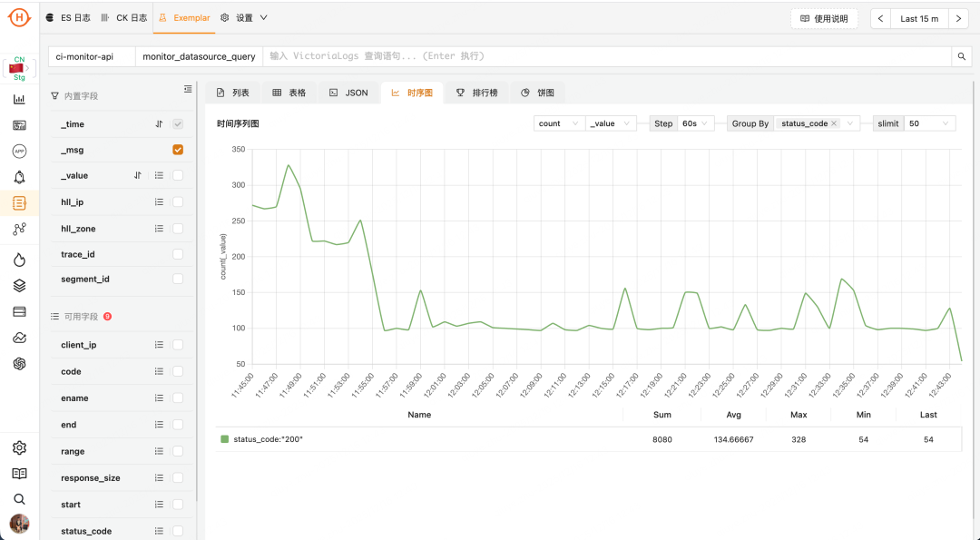Uncheck the _msg field checkbox
Image resolution: width=980 pixels, height=540 pixels.
click(178, 150)
